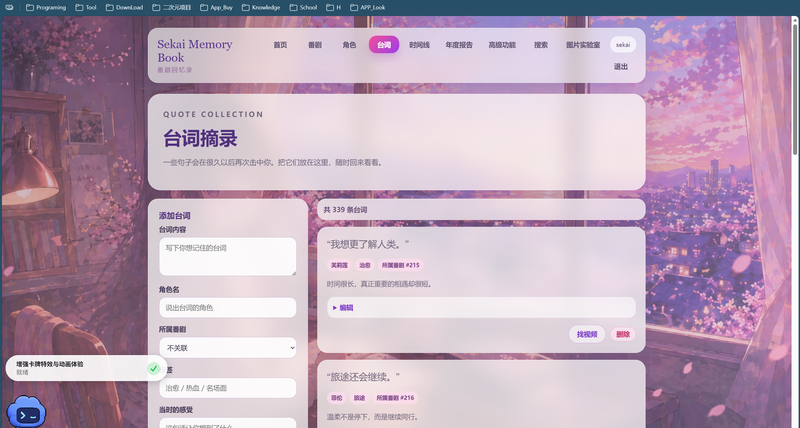Screen dimensions: 800x428
Task: Open the 角色 nav tab
Action: 349,45
